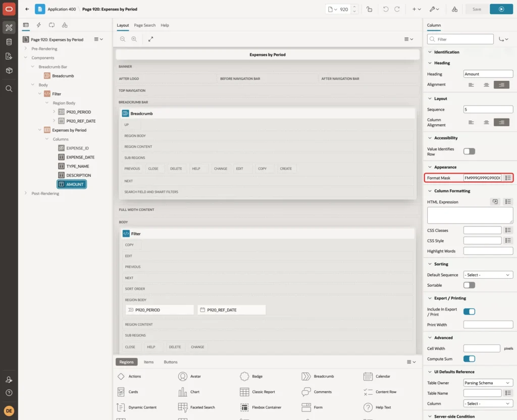
Task: Click the property Filter search field
Action: click(x=460, y=39)
